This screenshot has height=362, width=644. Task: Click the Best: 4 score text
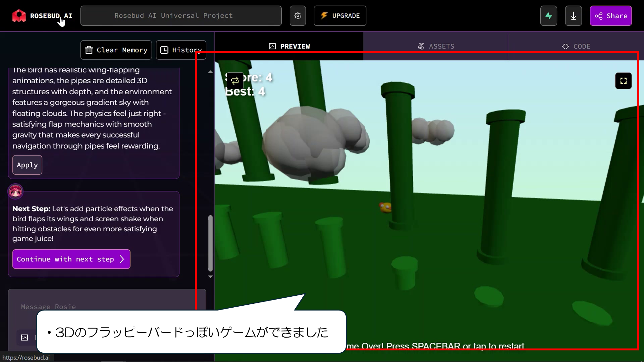[245, 92]
